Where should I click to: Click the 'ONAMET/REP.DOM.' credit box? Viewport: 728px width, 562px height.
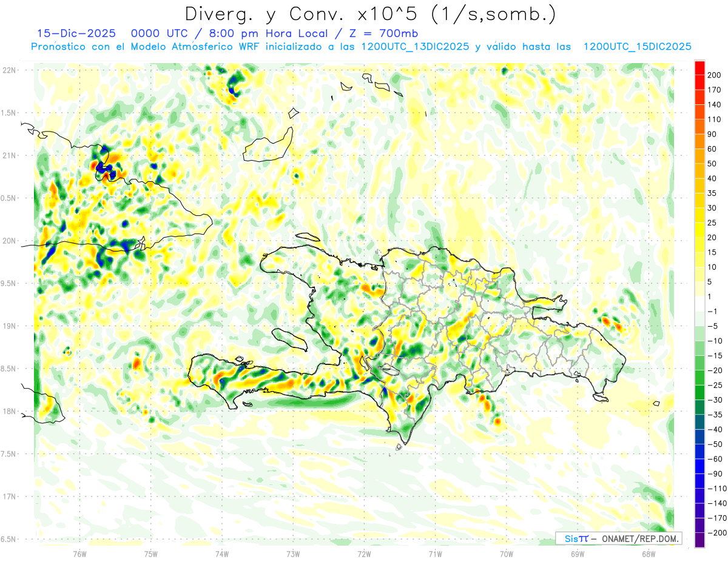[x=619, y=538]
